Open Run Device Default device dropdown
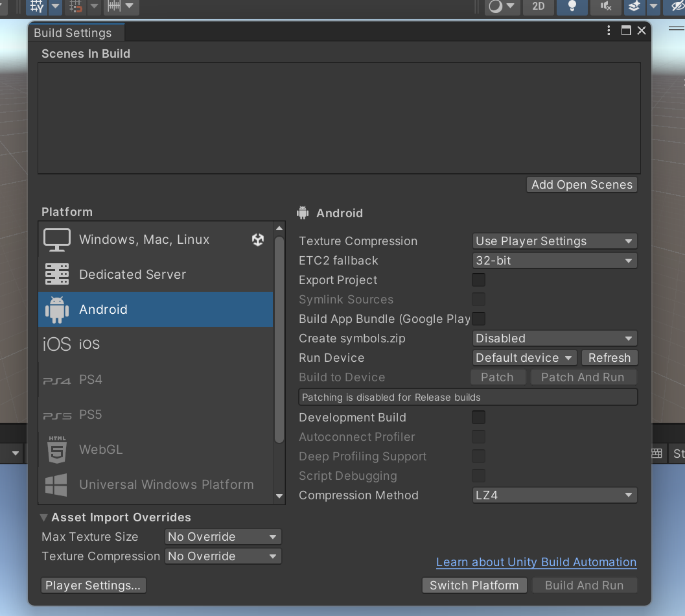 click(x=524, y=358)
